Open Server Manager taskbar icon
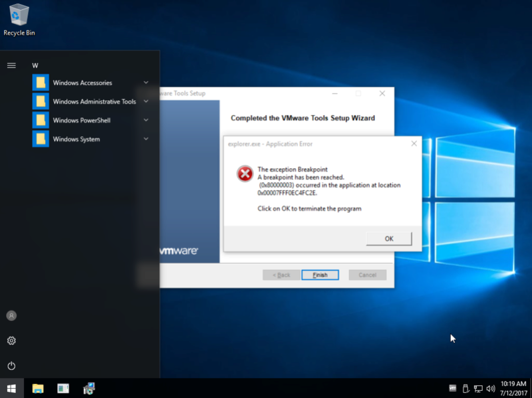The image size is (532, 398). [63, 389]
